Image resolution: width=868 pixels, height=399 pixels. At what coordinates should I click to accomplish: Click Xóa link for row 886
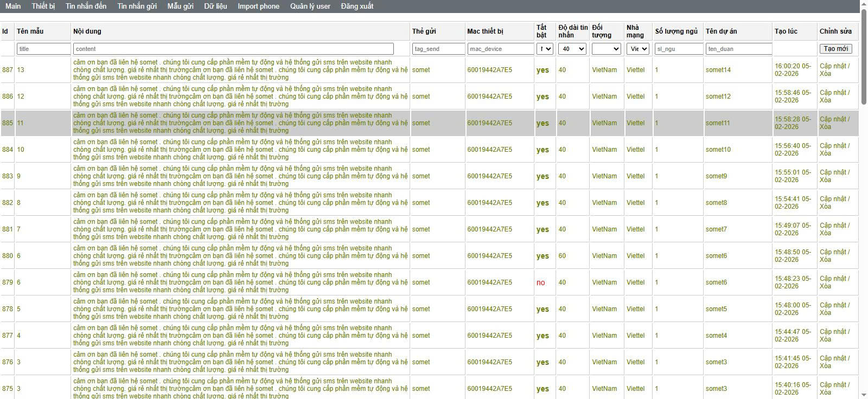(825, 100)
